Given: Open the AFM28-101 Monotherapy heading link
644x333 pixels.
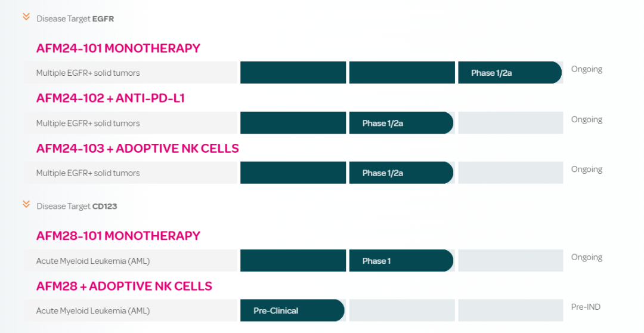Looking at the screenshot, I should 118,236.
